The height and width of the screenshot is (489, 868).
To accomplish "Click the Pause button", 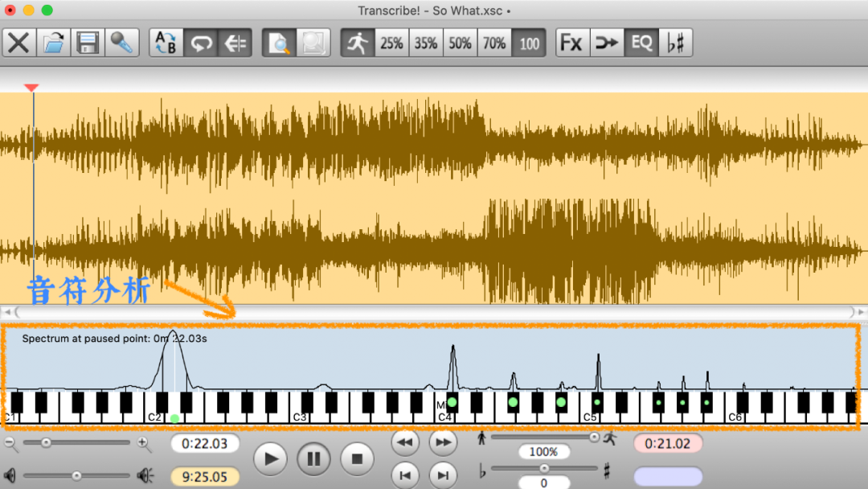I will [x=314, y=459].
